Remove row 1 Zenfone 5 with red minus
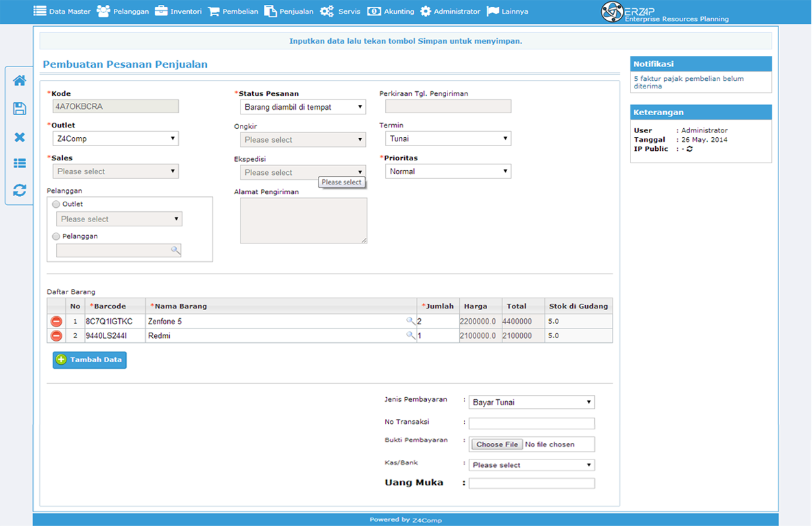 (56, 322)
